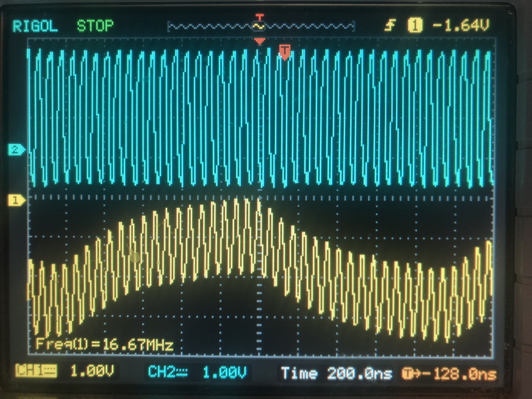Click the CH2 channel label
The height and width of the screenshot is (399, 532).
pyautogui.click(x=168, y=371)
